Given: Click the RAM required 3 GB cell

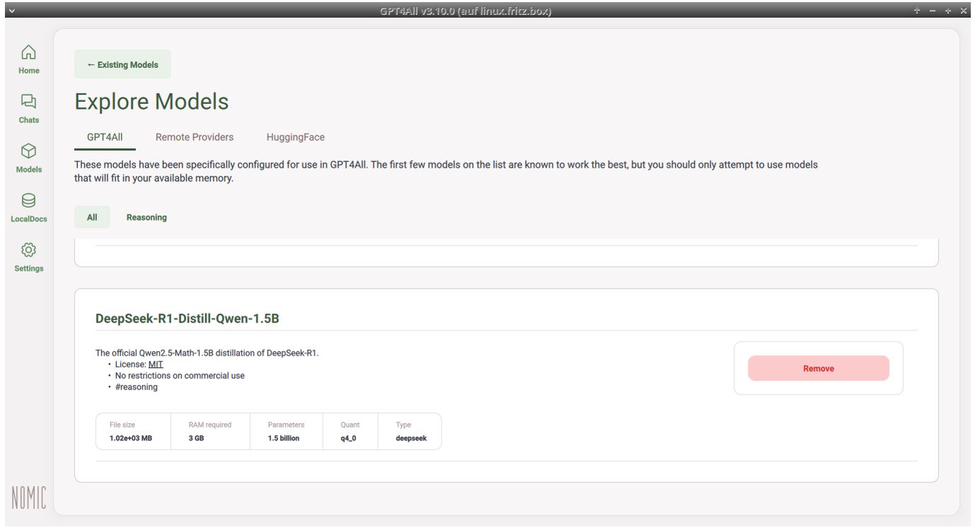Looking at the screenshot, I should point(209,432).
